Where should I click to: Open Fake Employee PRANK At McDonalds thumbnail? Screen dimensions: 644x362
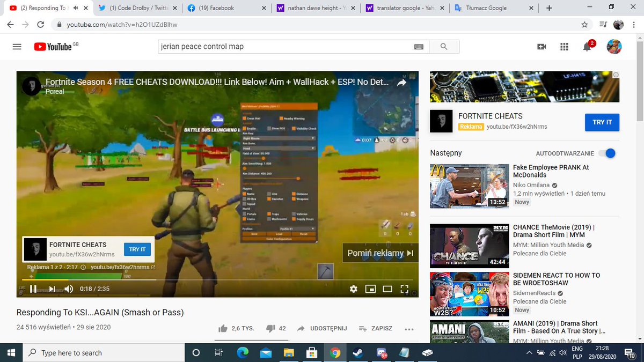470,186
